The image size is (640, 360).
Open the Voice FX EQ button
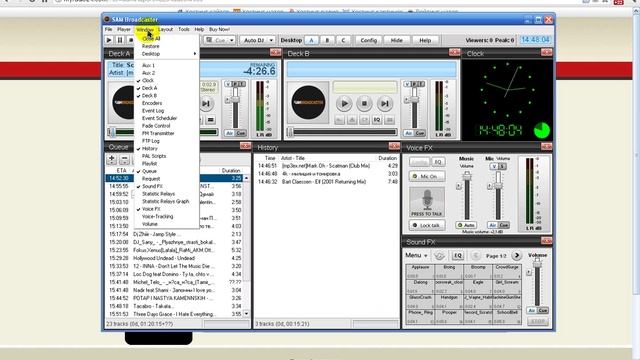pyautogui.click(x=438, y=162)
